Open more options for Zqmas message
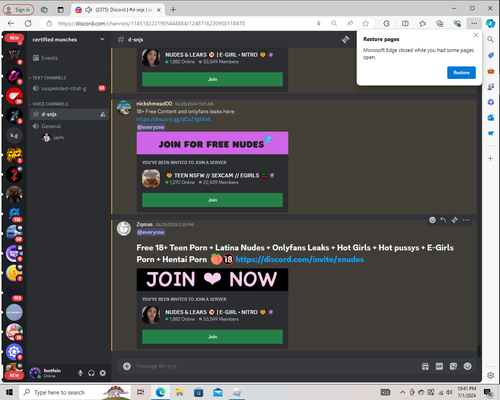The width and height of the screenshot is (500, 400). (466, 220)
